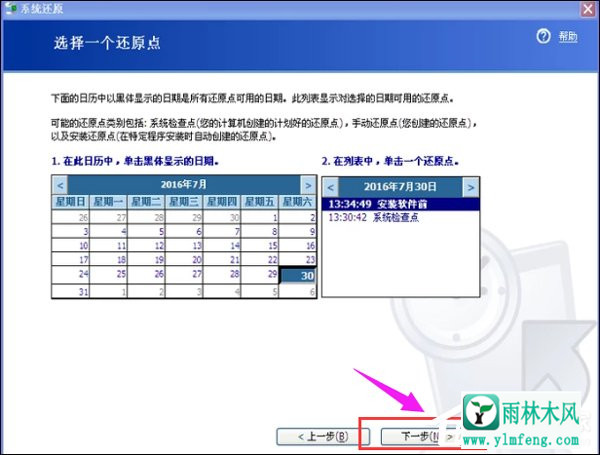Click the 系统还原 title bar icon

(11, 8)
